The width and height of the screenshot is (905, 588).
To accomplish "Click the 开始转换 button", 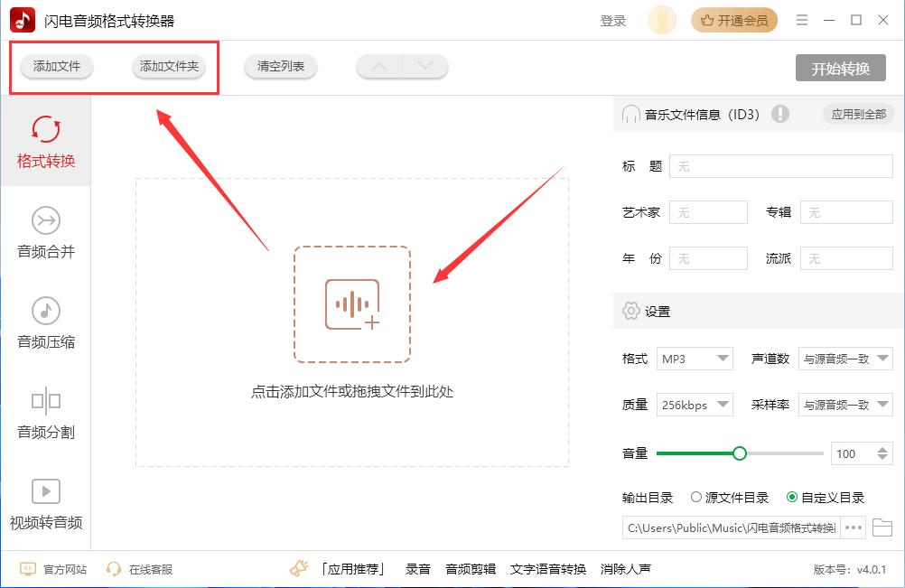I will coord(841,67).
